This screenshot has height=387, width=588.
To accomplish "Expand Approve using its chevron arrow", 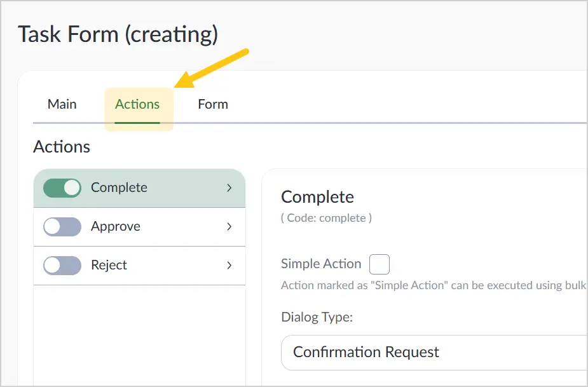I will point(229,226).
